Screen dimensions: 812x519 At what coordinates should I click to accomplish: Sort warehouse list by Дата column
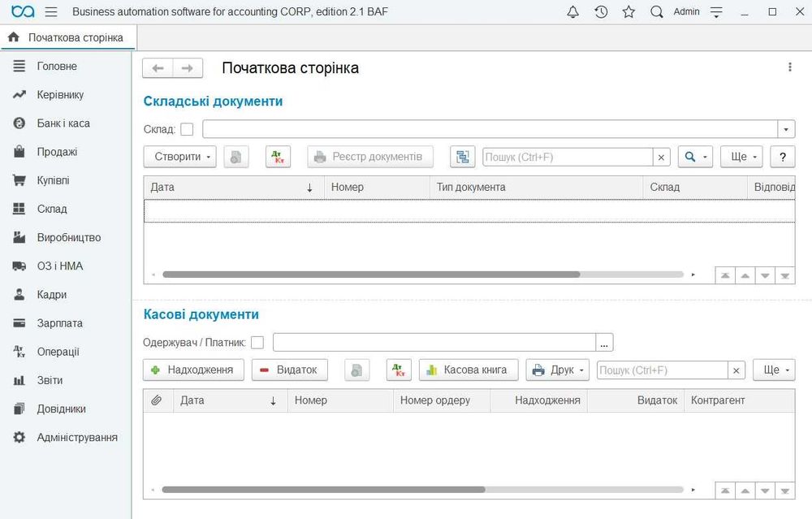click(x=234, y=187)
